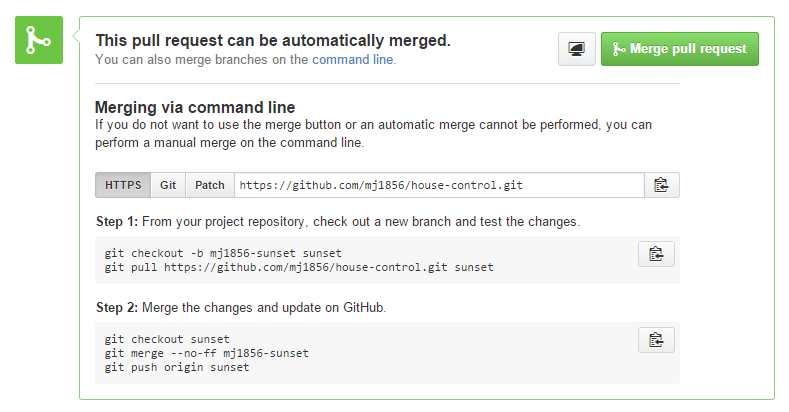
Task: Click the 'git checkout sunset' command line
Action: pyautogui.click(x=167, y=339)
